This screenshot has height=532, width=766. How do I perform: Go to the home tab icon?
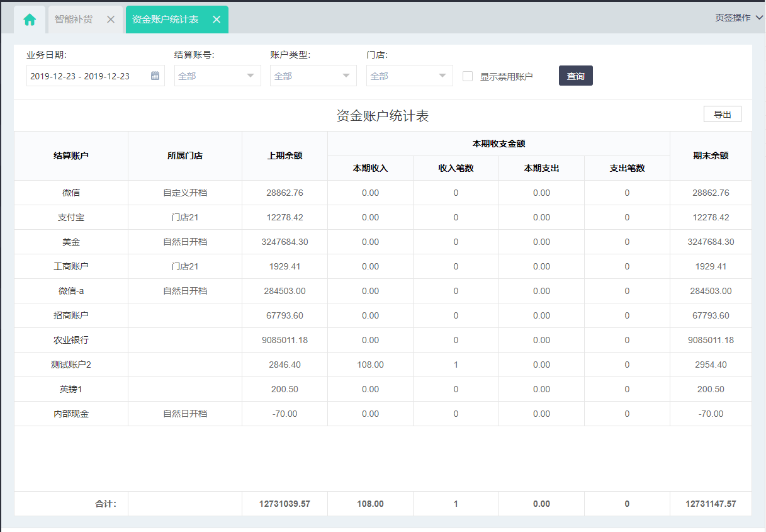(x=30, y=20)
